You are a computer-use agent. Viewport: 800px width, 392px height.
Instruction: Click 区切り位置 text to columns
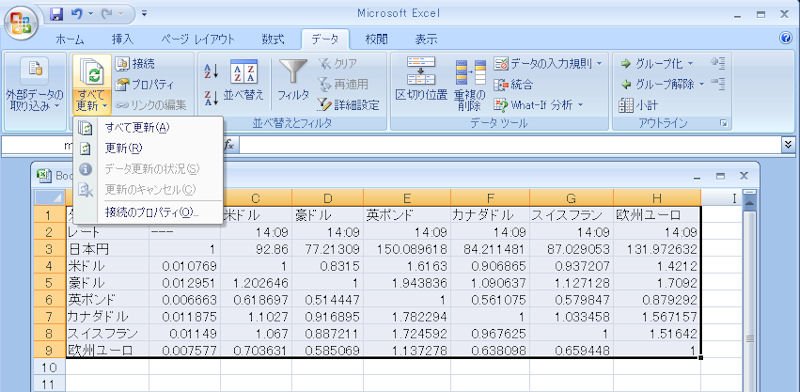pos(421,80)
